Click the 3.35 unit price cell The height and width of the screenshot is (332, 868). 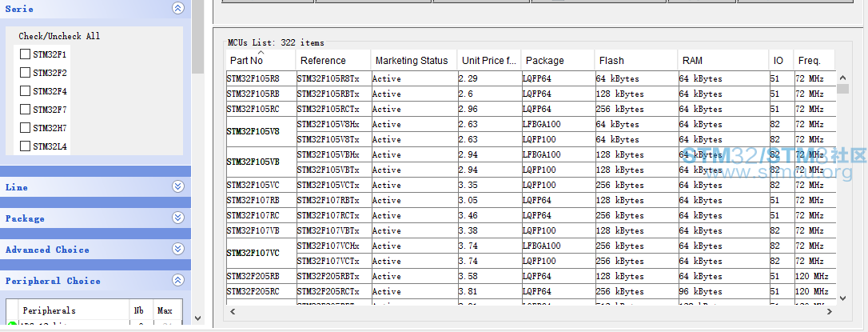tap(489, 185)
